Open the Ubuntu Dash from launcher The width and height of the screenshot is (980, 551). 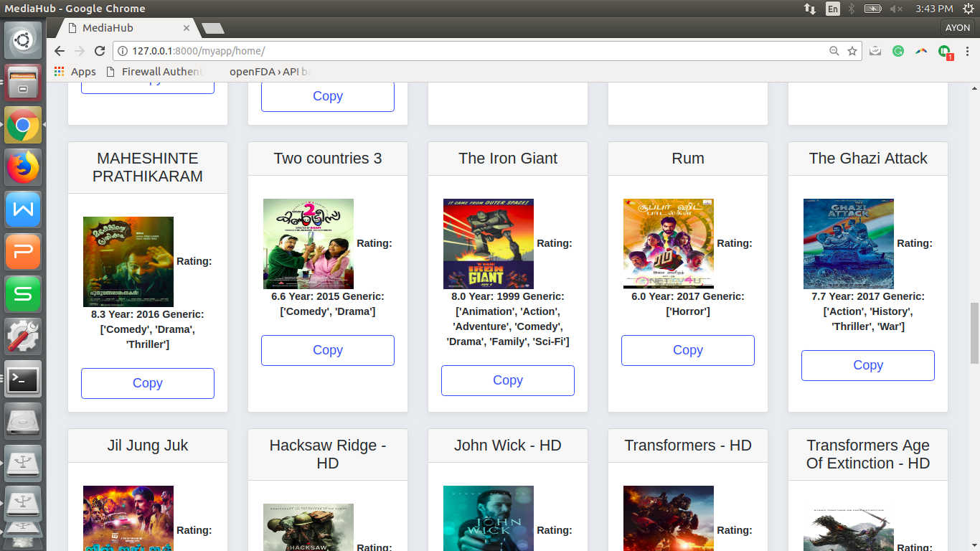(23, 40)
